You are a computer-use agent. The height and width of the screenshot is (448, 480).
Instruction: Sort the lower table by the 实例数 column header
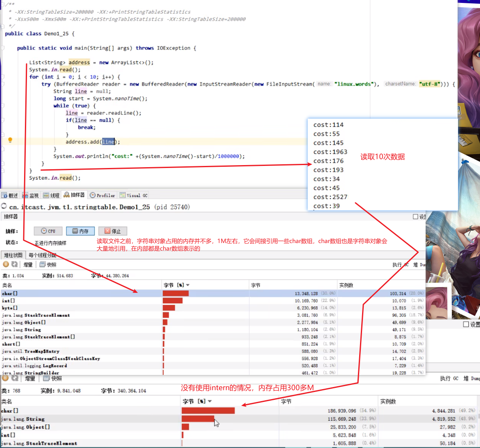tap(429, 401)
